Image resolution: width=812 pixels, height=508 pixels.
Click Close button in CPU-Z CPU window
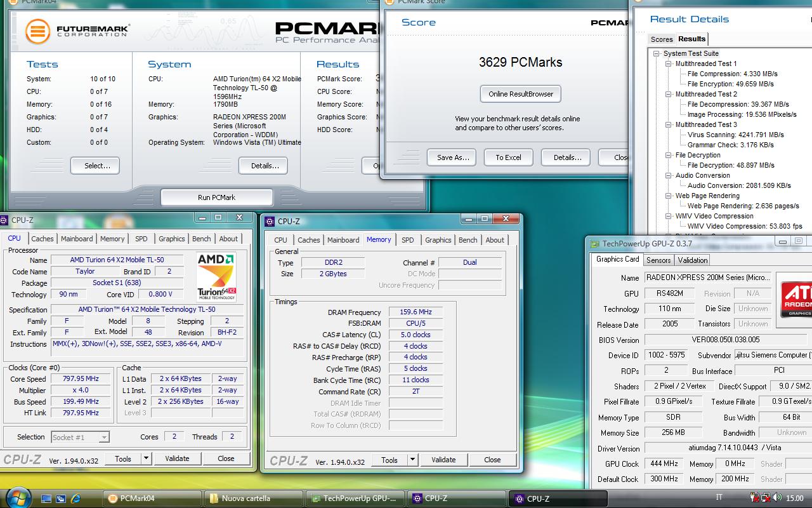click(x=226, y=458)
